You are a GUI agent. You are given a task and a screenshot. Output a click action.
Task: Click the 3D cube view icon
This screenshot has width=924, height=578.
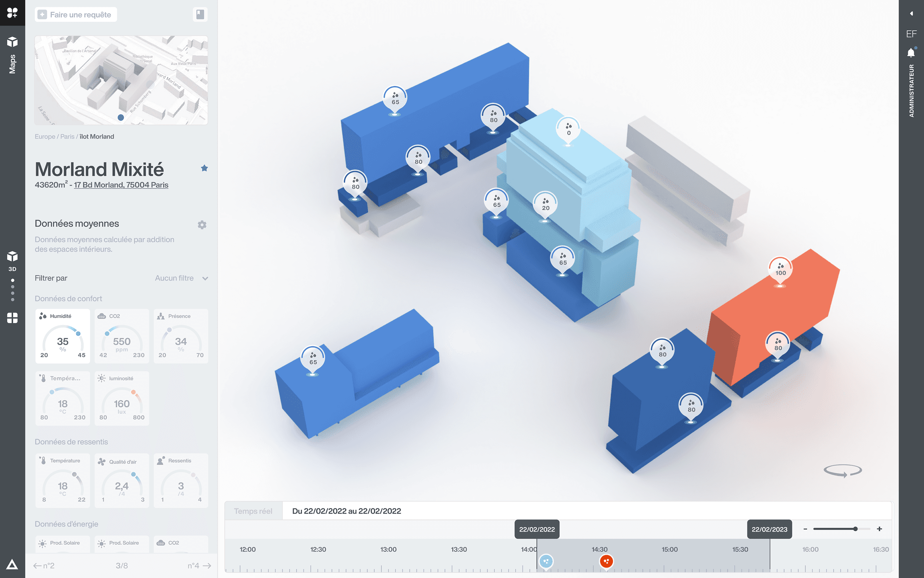click(12, 257)
